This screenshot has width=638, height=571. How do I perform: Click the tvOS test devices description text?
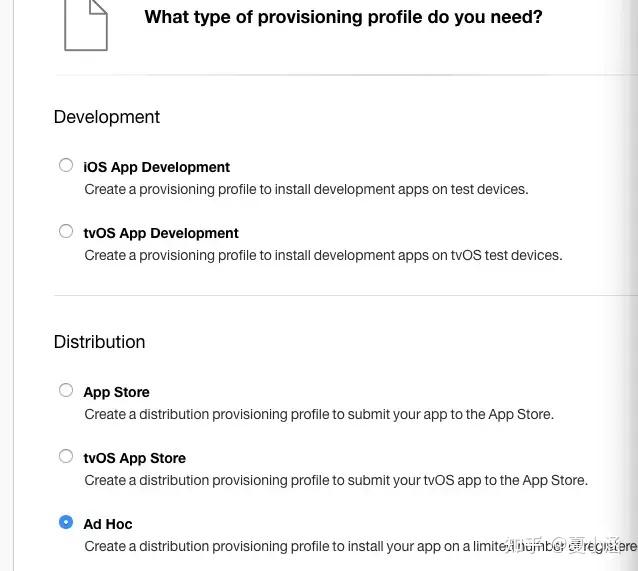[x=323, y=255]
